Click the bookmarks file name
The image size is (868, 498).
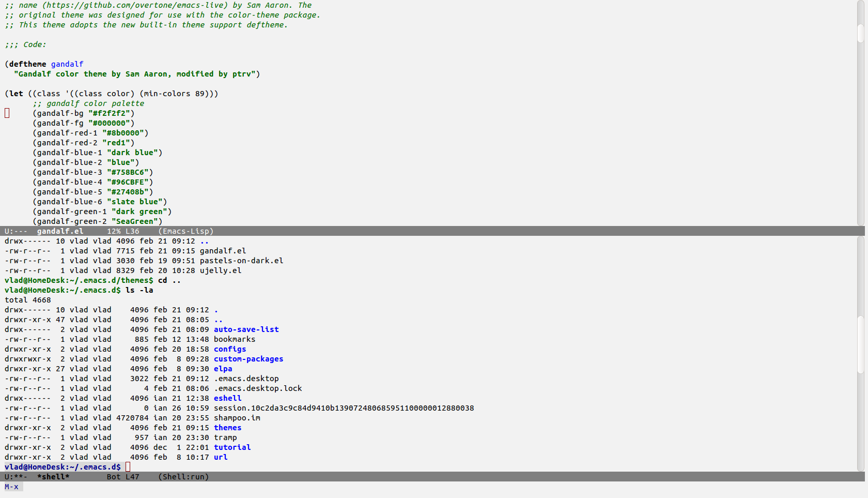[235, 339]
